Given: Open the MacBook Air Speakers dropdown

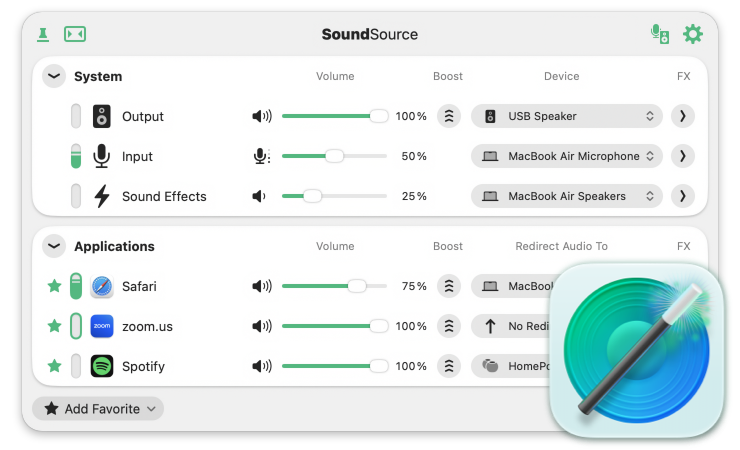Looking at the screenshot, I should (x=567, y=196).
